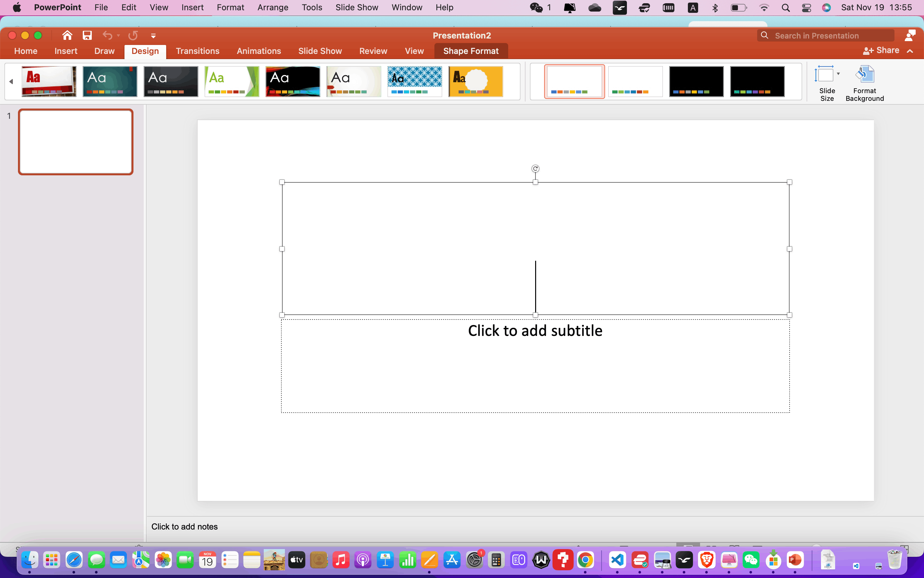Screen dimensions: 924x578
Task: Redo the last action
Action: pos(133,36)
